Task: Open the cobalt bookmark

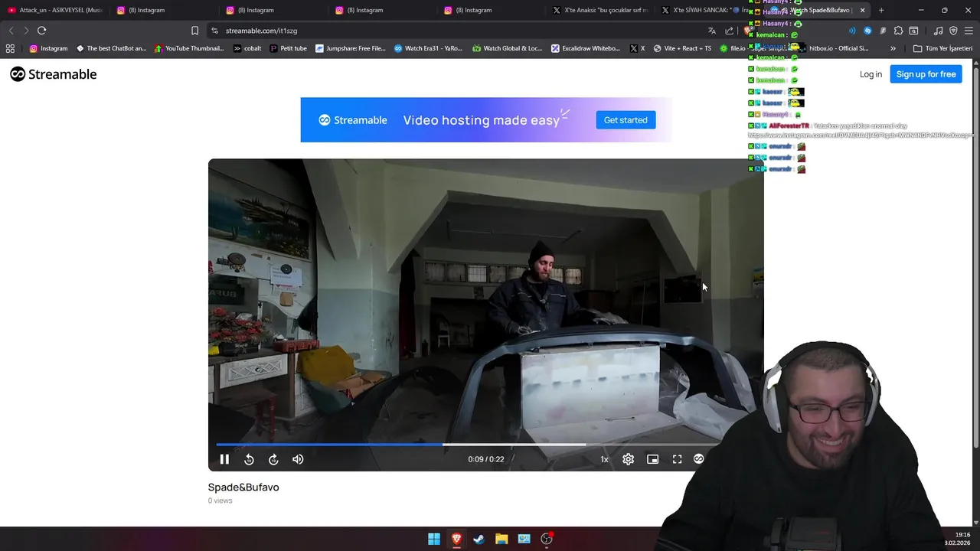Action: [247, 48]
